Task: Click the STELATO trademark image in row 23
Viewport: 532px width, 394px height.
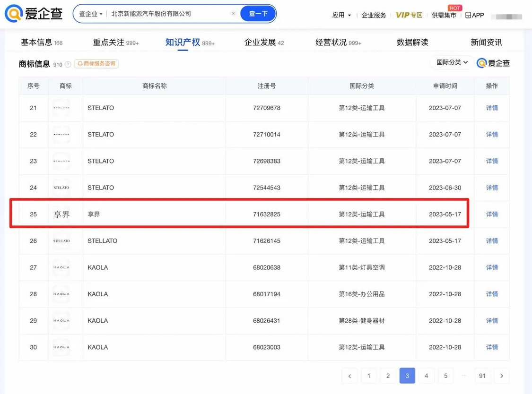Action: pos(61,161)
